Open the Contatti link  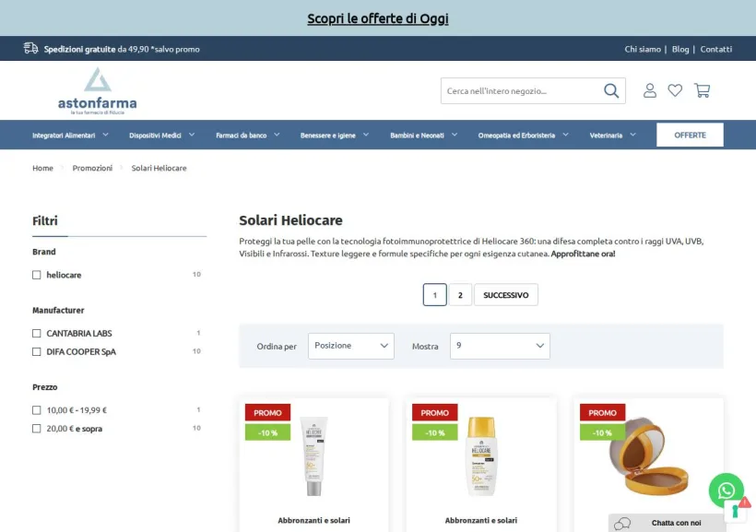coord(716,49)
